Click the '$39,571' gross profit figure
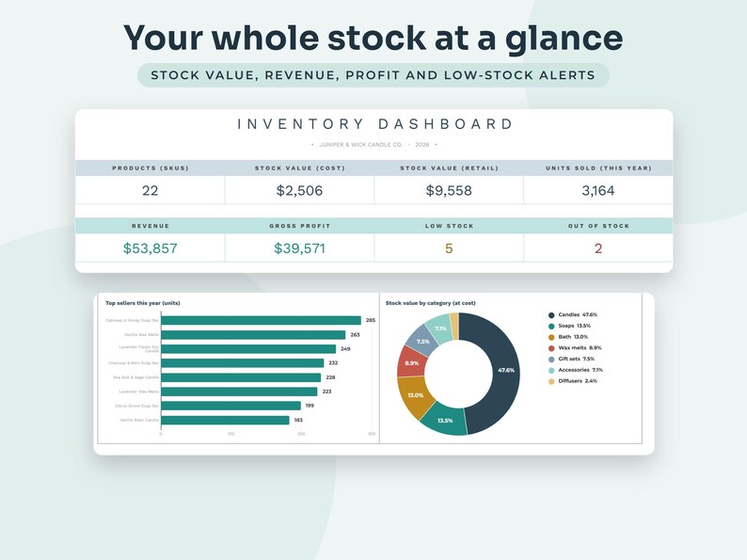 300,248
